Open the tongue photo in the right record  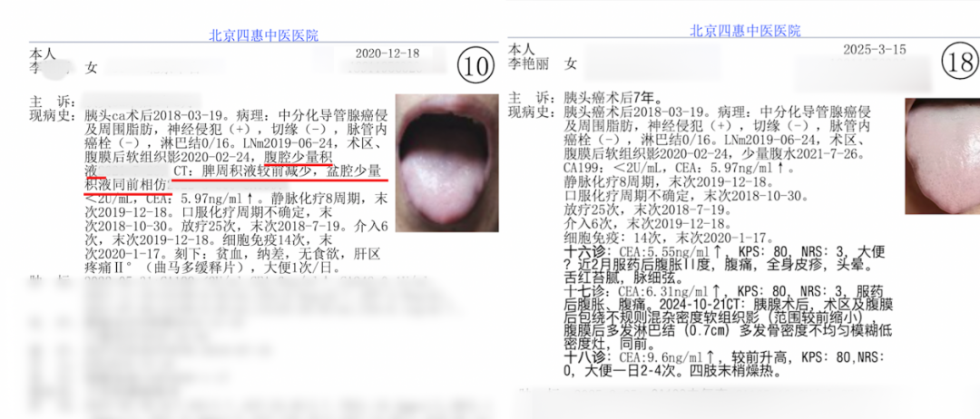[942, 156]
